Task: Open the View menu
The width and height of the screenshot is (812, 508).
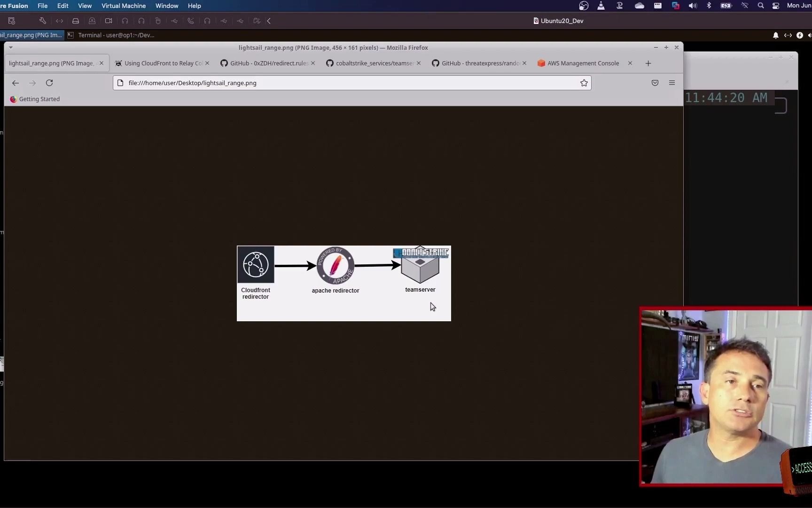Action: pyautogui.click(x=85, y=6)
